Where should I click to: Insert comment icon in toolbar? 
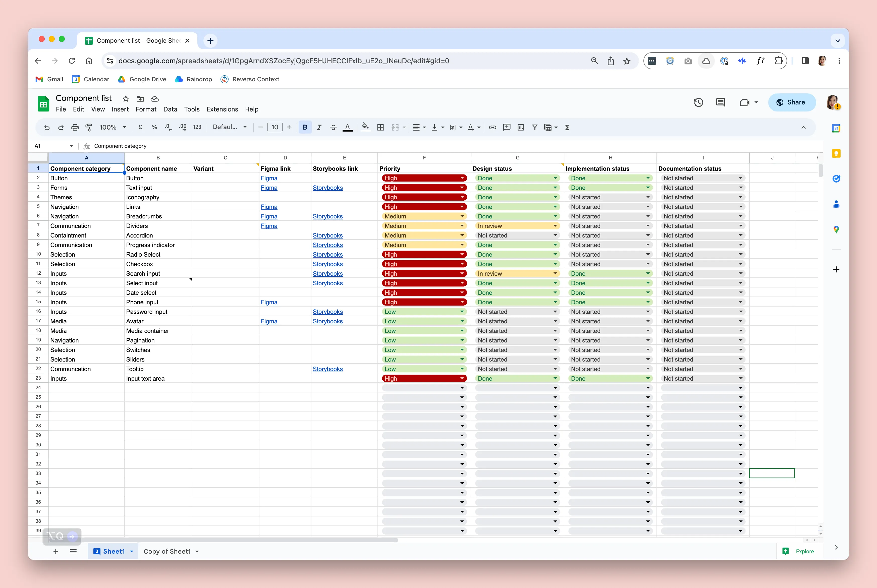tap(507, 128)
